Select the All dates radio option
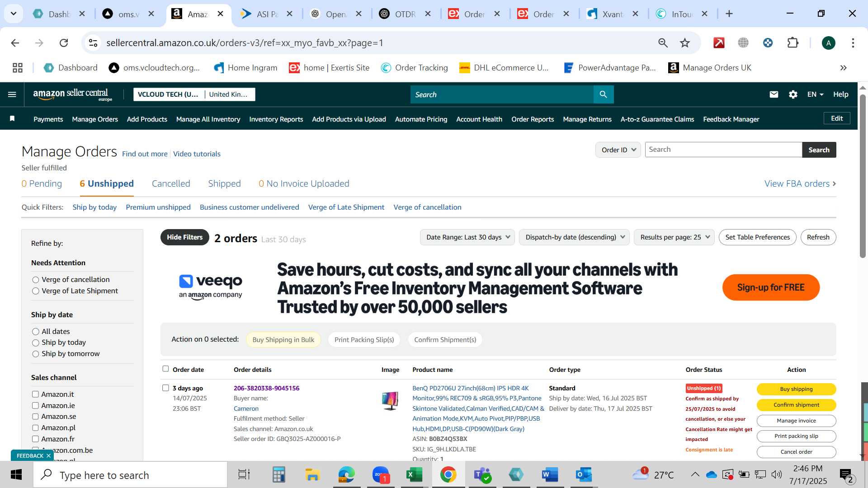This screenshot has height=488, width=868. click(36, 332)
